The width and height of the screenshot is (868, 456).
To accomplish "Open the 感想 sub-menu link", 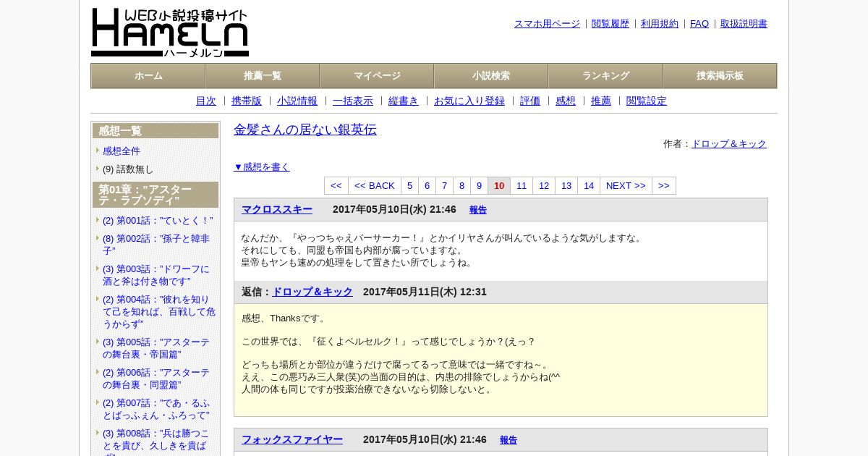I will [x=566, y=101].
